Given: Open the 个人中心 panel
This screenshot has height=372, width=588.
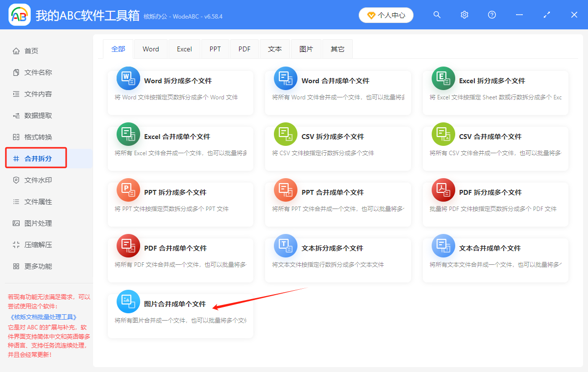Looking at the screenshot, I should [x=386, y=15].
